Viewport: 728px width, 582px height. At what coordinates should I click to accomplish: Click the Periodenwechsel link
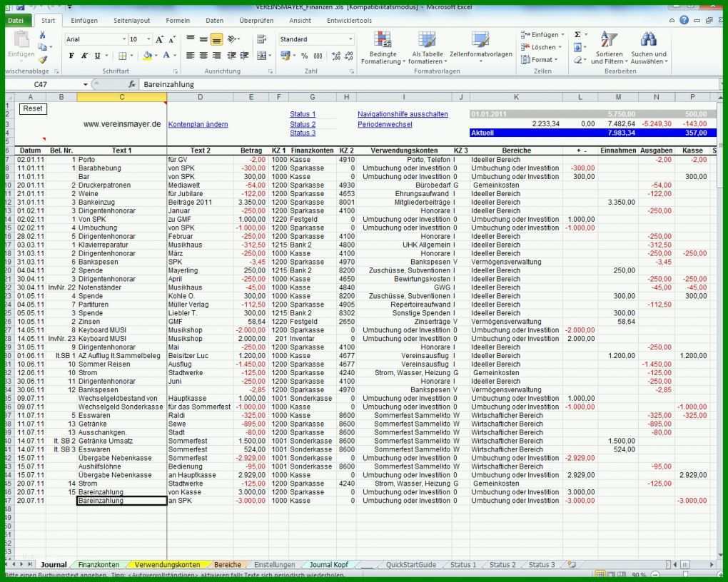click(385, 124)
